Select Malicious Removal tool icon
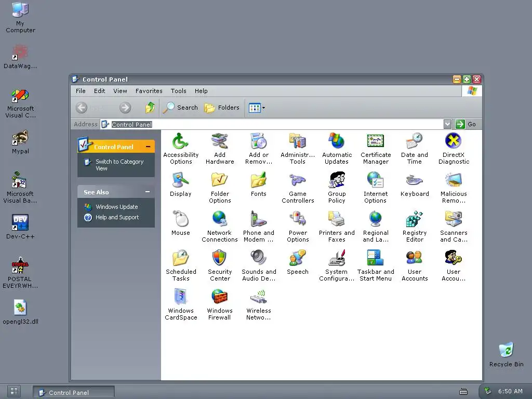Viewport: 532px width, 399px height. click(453, 188)
